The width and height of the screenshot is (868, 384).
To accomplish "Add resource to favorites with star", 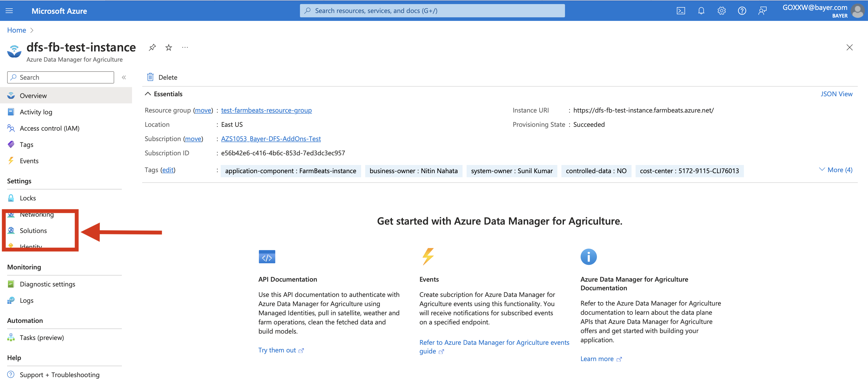I will coord(168,47).
